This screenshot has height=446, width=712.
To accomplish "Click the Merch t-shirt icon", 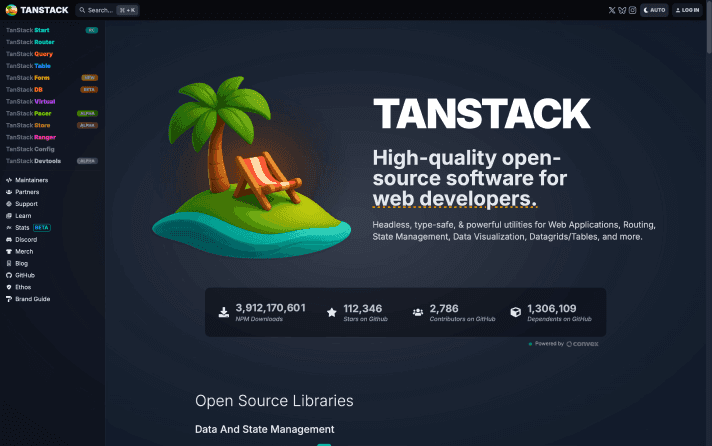I will pos(9,252).
